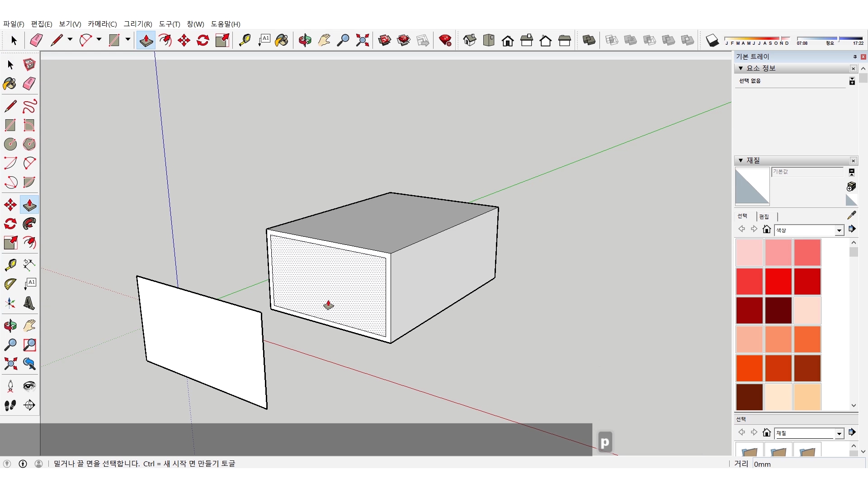Activate the Orbit tool in the left toolbar
868x488 pixels.
click(10, 325)
